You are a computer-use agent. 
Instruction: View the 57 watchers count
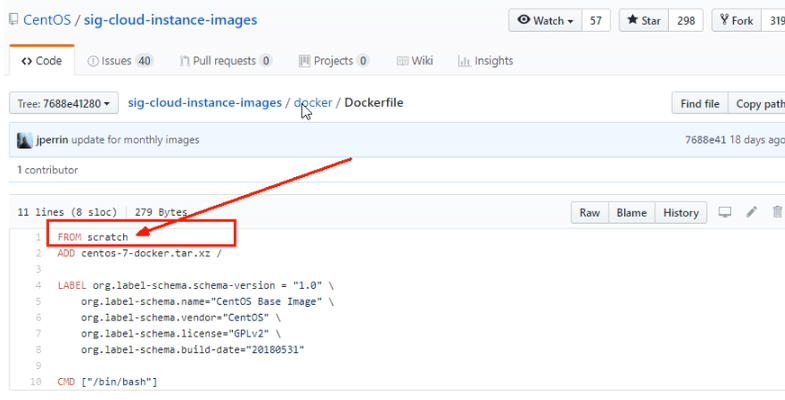point(596,21)
